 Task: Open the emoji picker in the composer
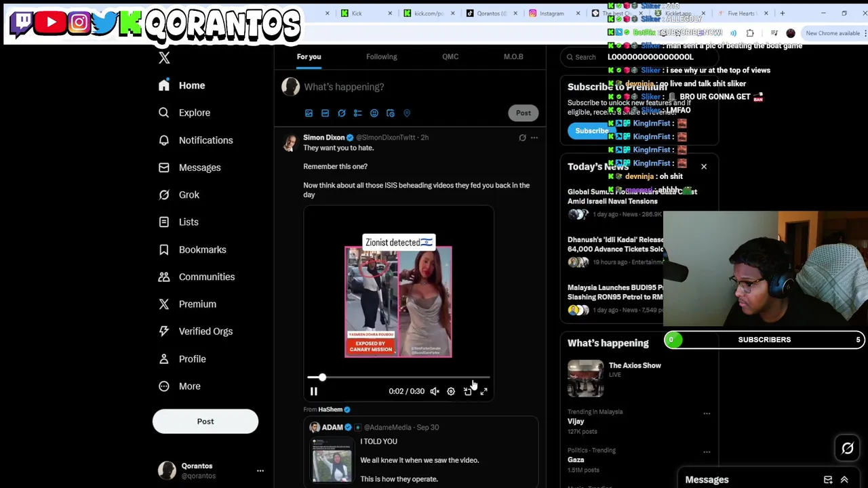click(374, 113)
